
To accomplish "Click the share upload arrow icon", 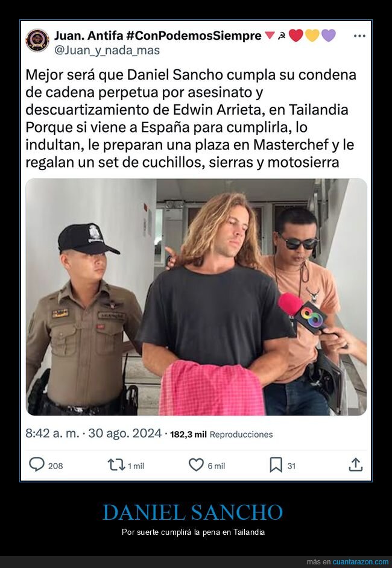I will tap(355, 464).
